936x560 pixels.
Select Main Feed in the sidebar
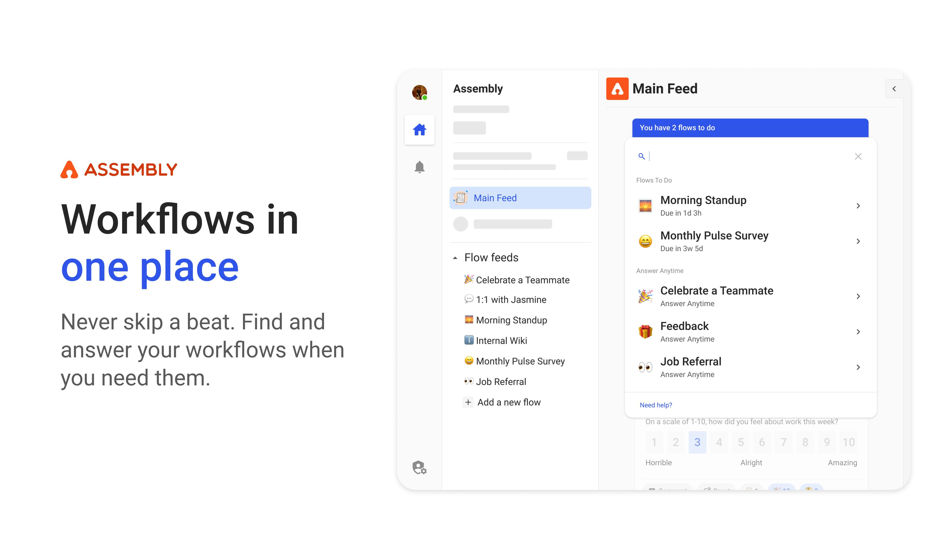point(520,198)
